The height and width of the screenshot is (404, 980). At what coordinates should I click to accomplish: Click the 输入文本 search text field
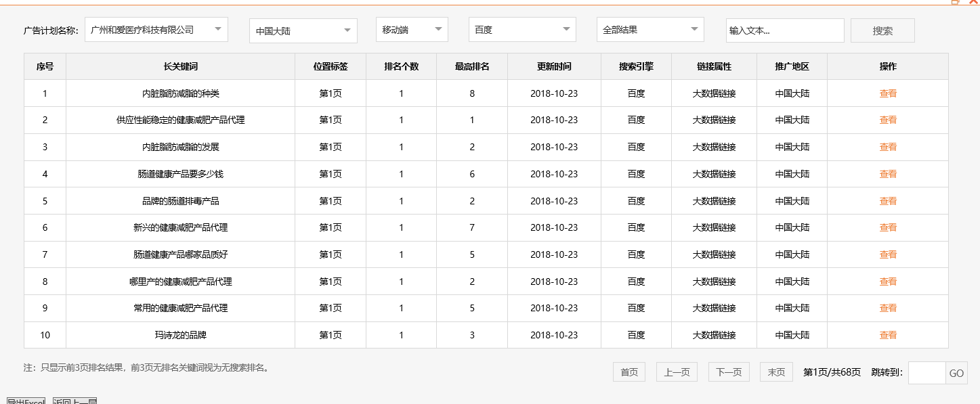click(785, 30)
